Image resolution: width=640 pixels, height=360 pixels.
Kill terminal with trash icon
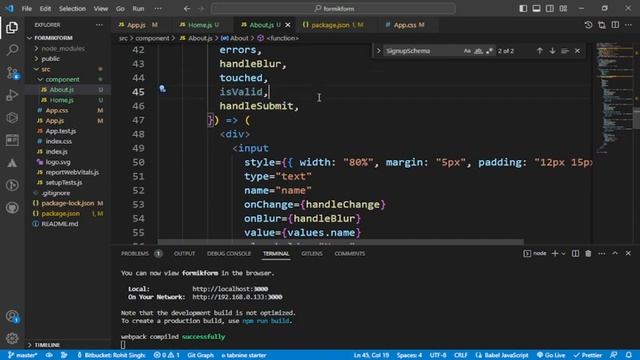tap(588, 253)
